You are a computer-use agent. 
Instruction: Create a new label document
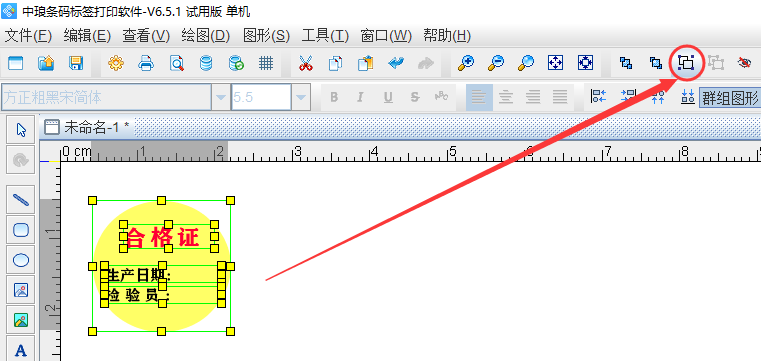[x=16, y=63]
